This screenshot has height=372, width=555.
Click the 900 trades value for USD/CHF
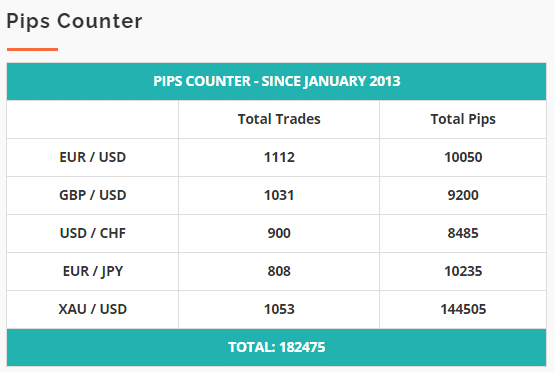(x=279, y=233)
